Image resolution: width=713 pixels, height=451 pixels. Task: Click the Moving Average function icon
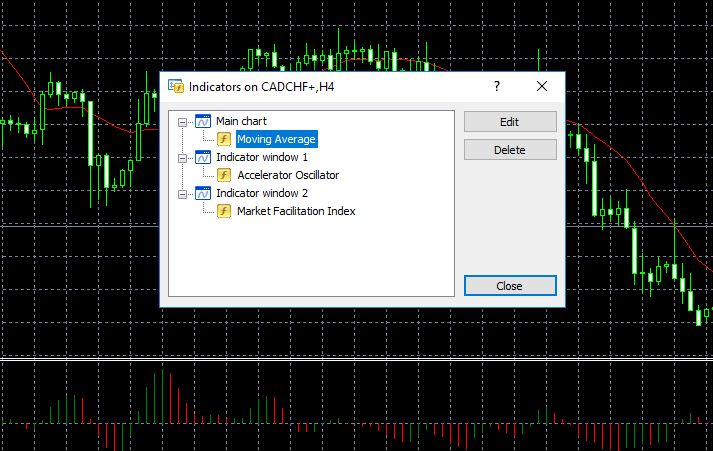224,139
